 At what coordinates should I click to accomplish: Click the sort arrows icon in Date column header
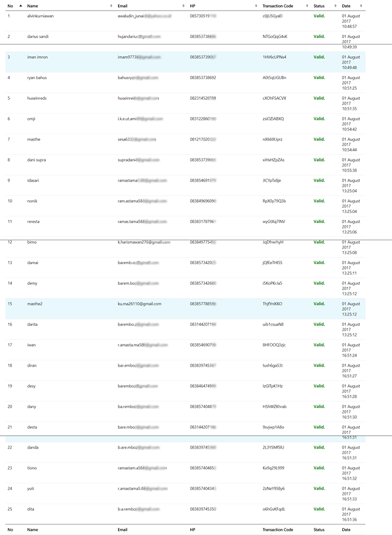tap(362, 6)
